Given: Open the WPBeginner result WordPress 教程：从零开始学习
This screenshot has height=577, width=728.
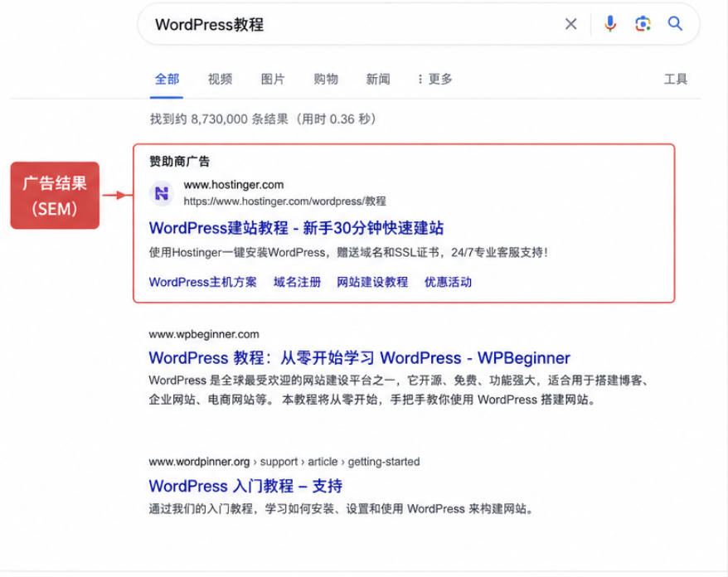Looking at the screenshot, I should pos(359,358).
